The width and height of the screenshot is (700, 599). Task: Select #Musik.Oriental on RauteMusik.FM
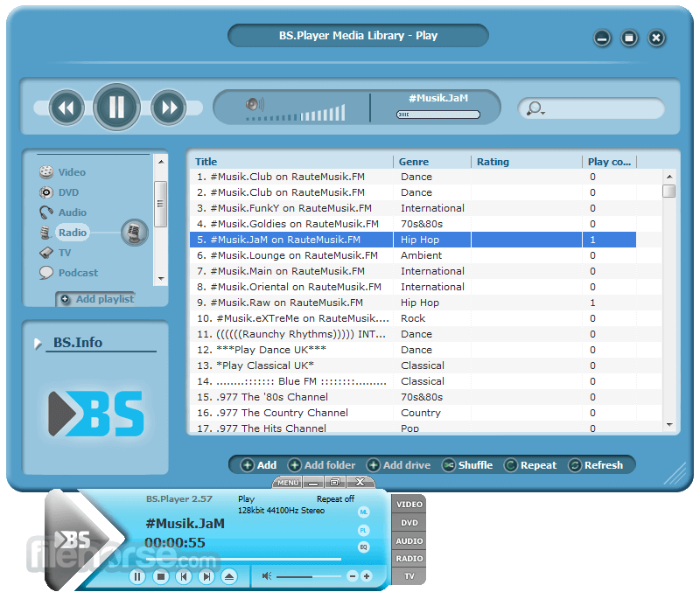coord(413,287)
